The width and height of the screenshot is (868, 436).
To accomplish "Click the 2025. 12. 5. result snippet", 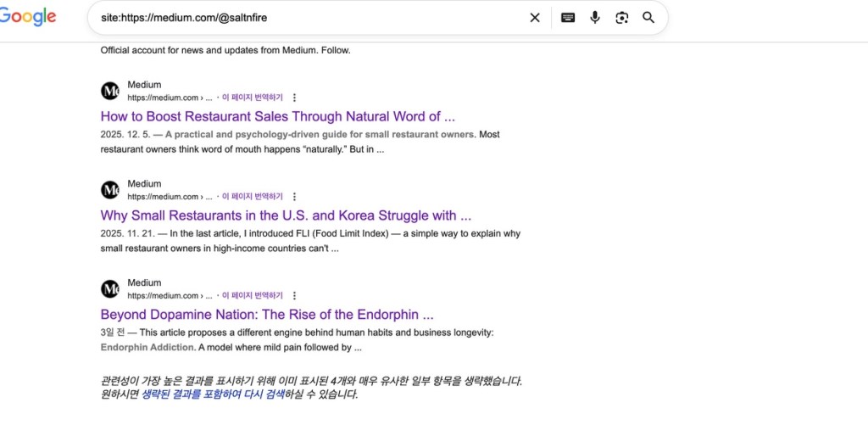I will tap(300, 142).
